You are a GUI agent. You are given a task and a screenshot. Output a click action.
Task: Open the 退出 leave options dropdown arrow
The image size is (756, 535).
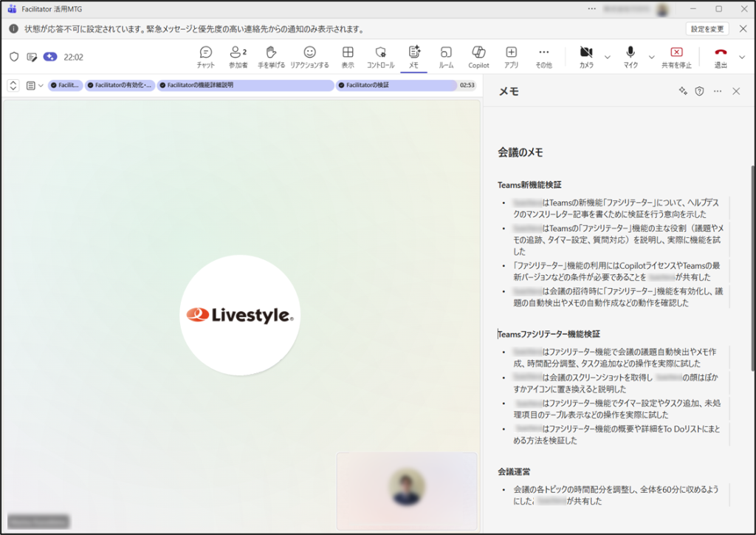coord(742,57)
